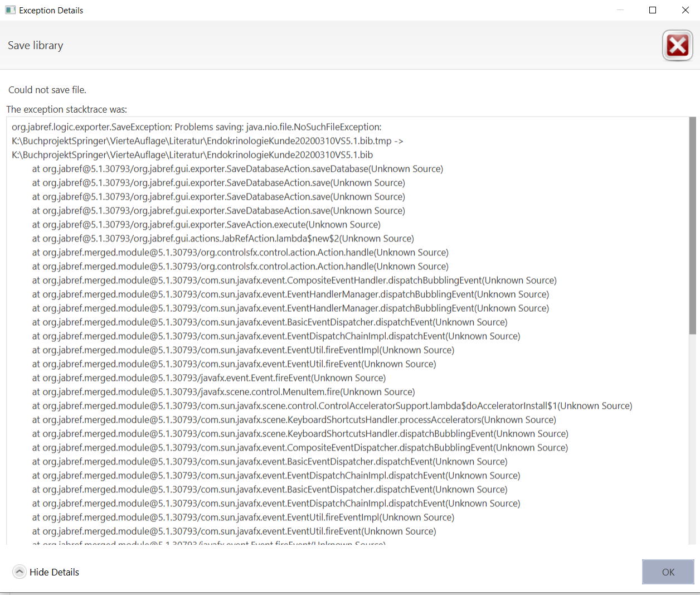Screen dimensions: 700x595
Task: Click the MenuItem.fire stack line
Action: [223, 392]
